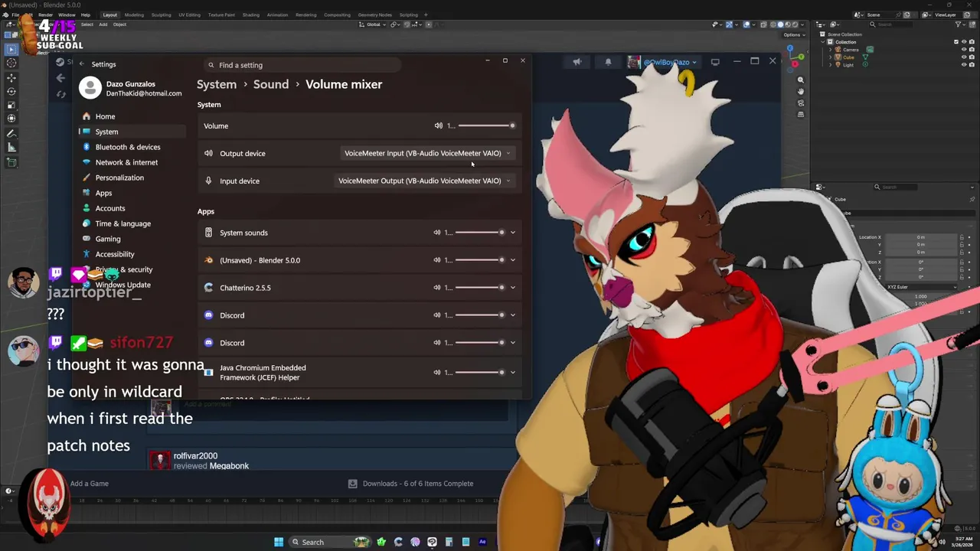Open the Input device dropdown
The width and height of the screenshot is (980, 551).
pos(424,181)
